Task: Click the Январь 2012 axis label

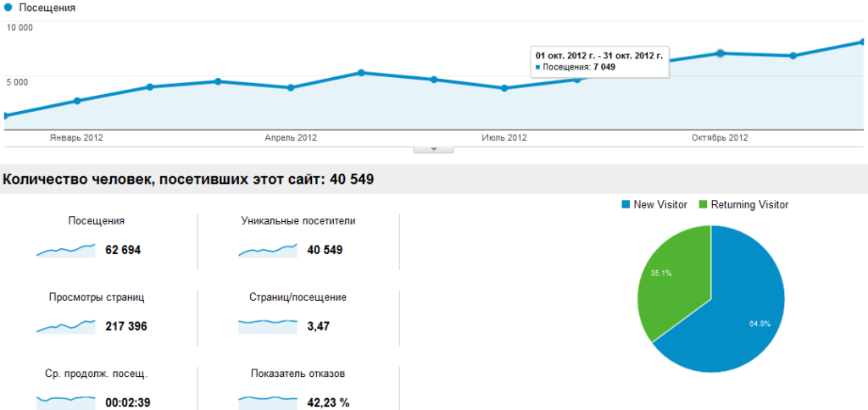Action: [76, 138]
